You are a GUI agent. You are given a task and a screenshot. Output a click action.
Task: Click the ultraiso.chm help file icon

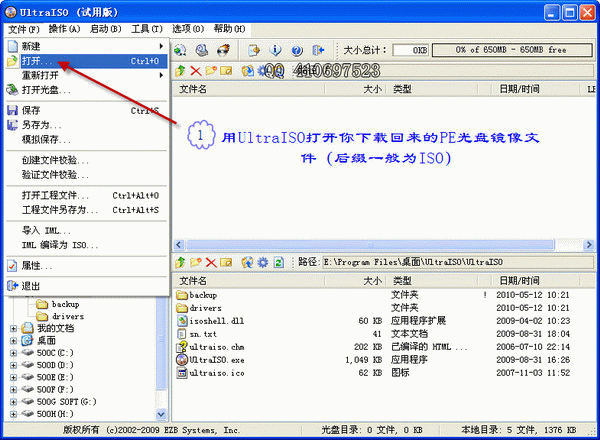pos(181,345)
